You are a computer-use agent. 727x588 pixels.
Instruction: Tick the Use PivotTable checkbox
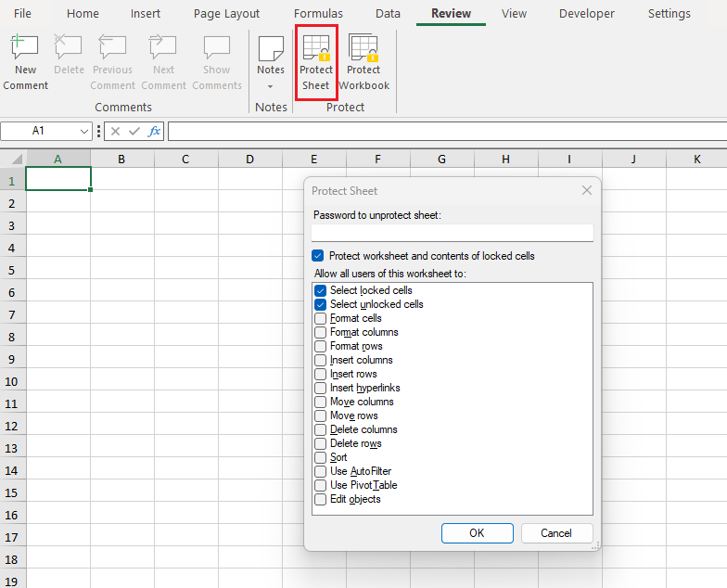(321, 486)
